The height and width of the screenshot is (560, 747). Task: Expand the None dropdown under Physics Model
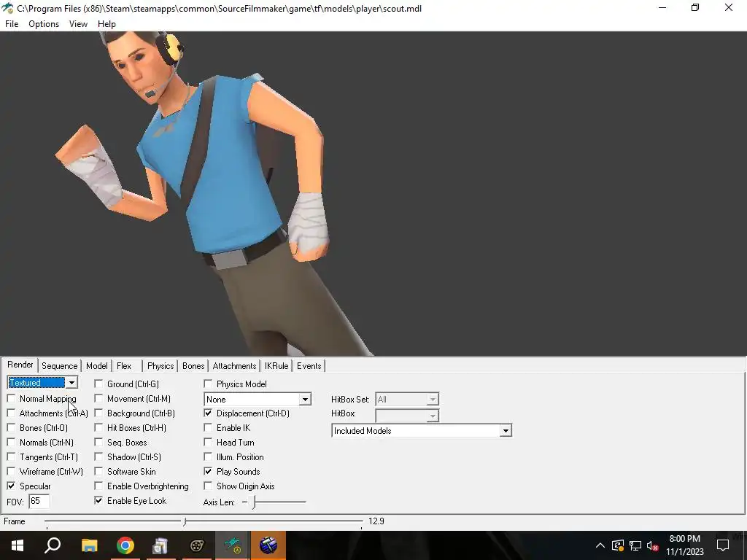(305, 399)
